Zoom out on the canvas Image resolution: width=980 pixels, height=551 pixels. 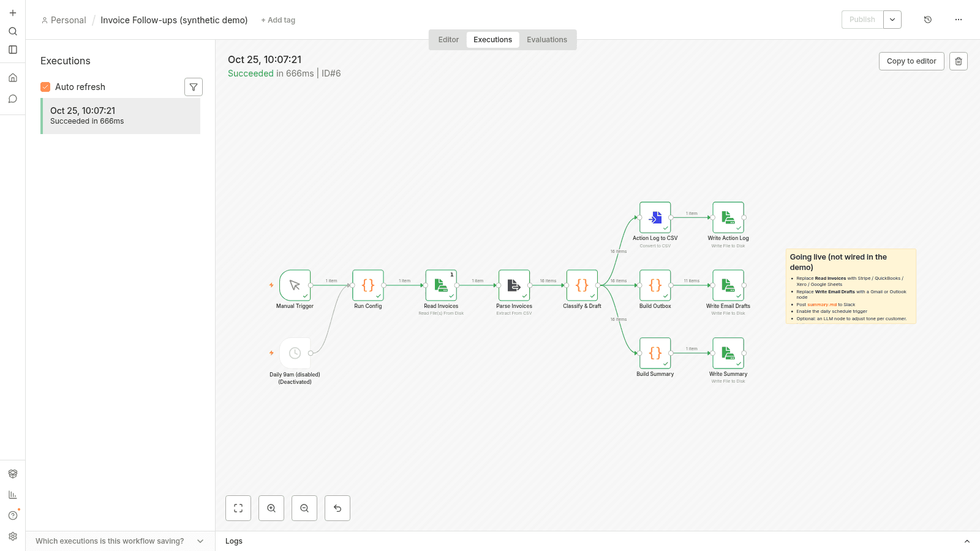[304, 508]
